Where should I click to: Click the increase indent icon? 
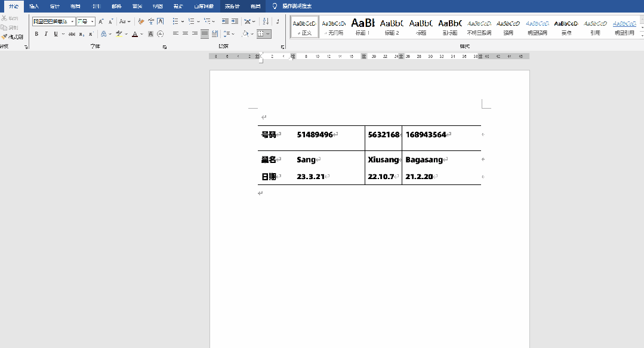tap(235, 21)
